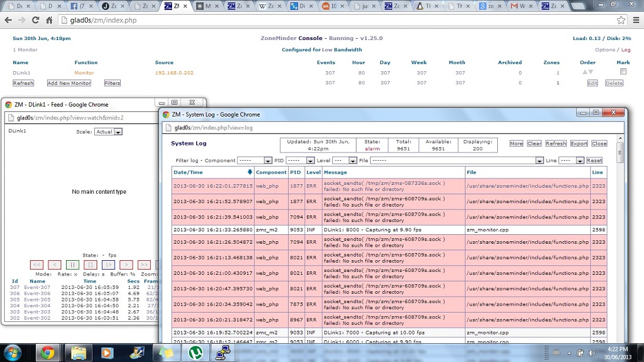
Task: Open the DLink1 monitor name link
Action: click(21, 72)
